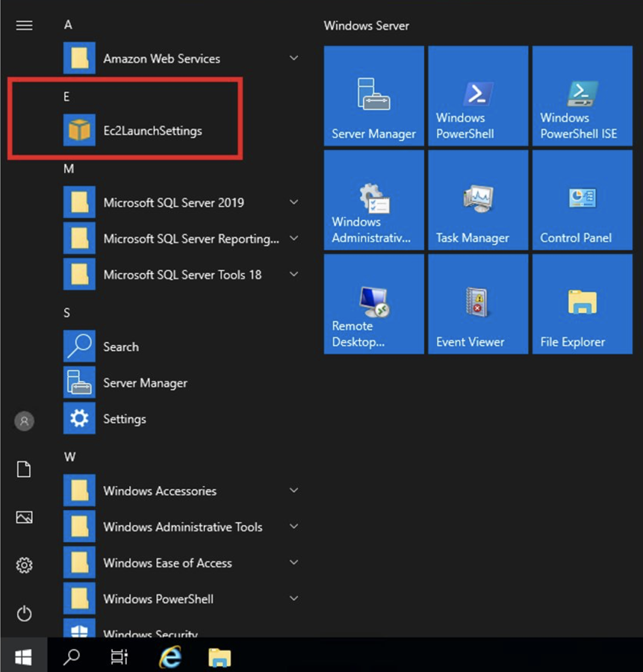643x672 pixels.
Task: Expand the Windows Accessories chevron
Action: [x=294, y=490]
